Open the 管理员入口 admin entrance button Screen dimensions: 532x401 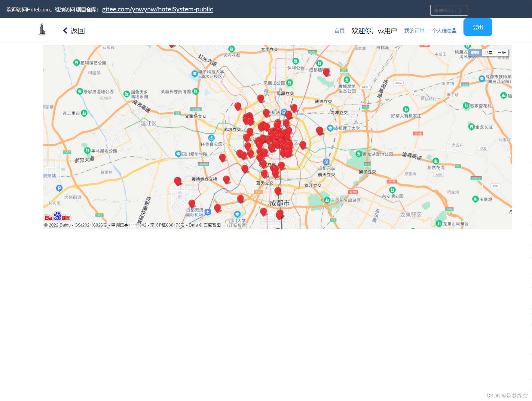[449, 10]
